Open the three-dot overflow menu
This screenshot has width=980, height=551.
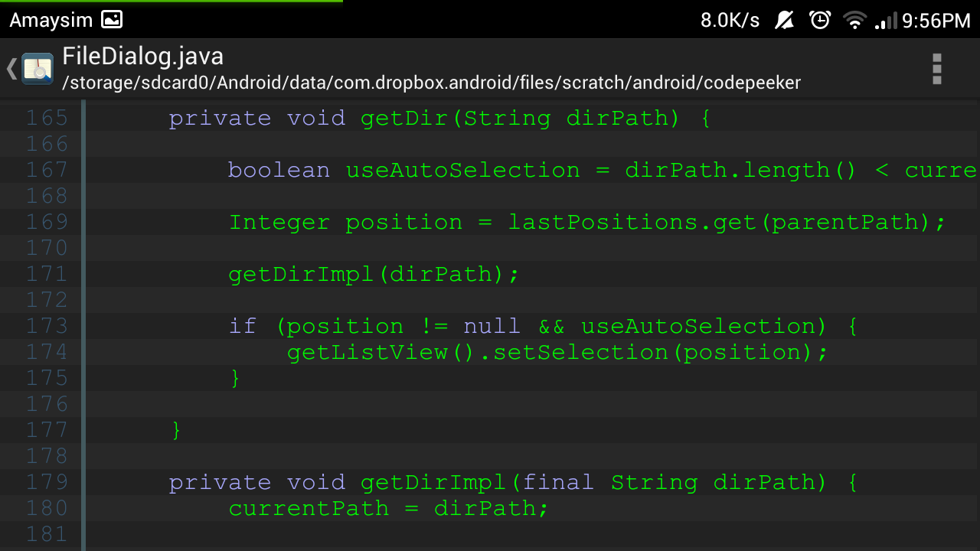click(936, 69)
